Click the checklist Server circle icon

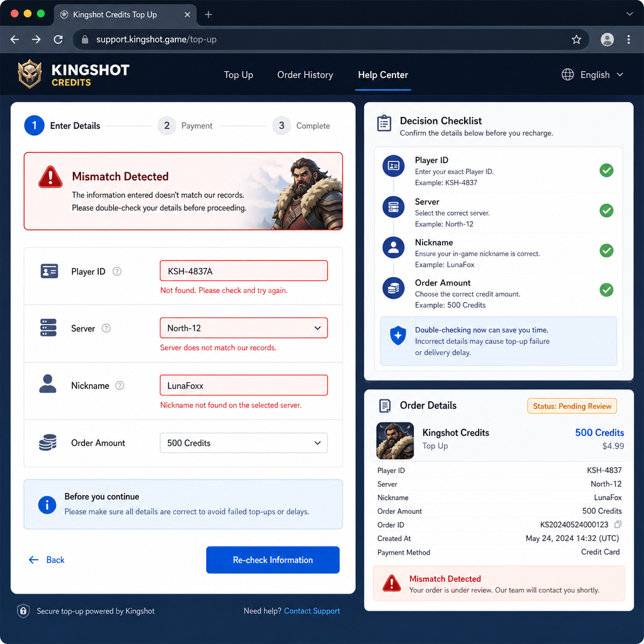coord(394,206)
